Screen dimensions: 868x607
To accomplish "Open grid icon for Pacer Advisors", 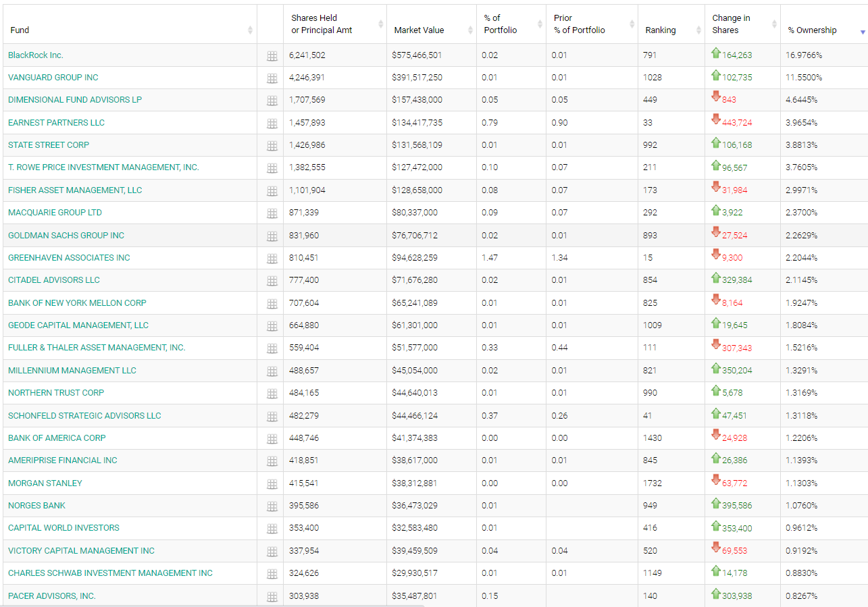I will 272,597.
